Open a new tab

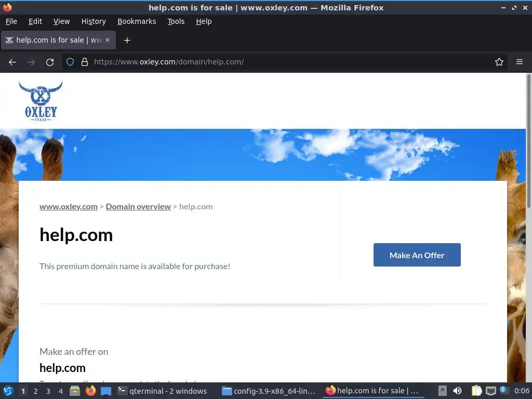127,41
